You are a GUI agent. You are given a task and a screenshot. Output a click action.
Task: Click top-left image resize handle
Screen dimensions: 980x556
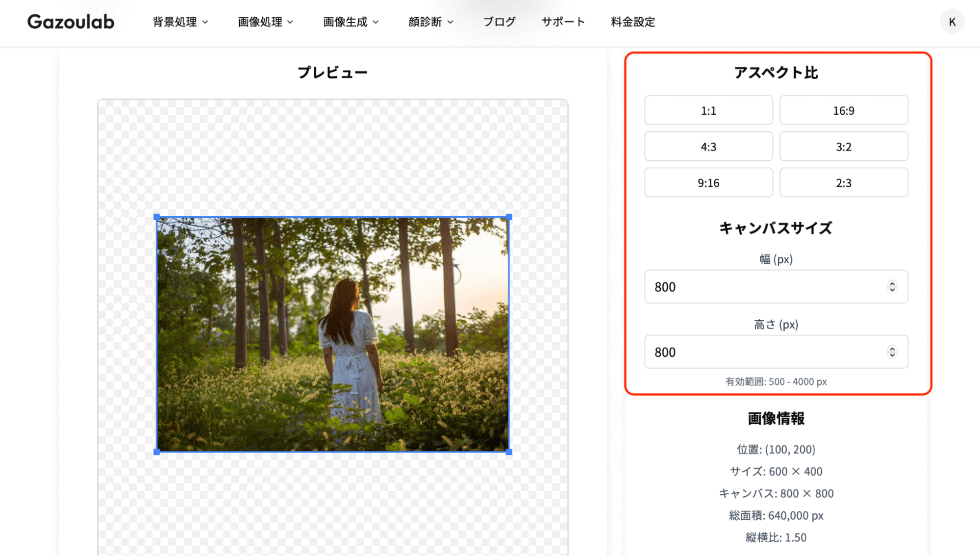click(157, 217)
